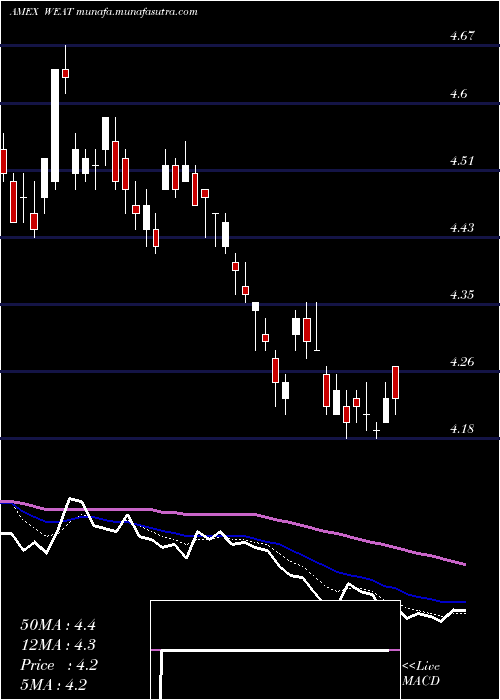Click inside the MACD inset box

coord(275,650)
